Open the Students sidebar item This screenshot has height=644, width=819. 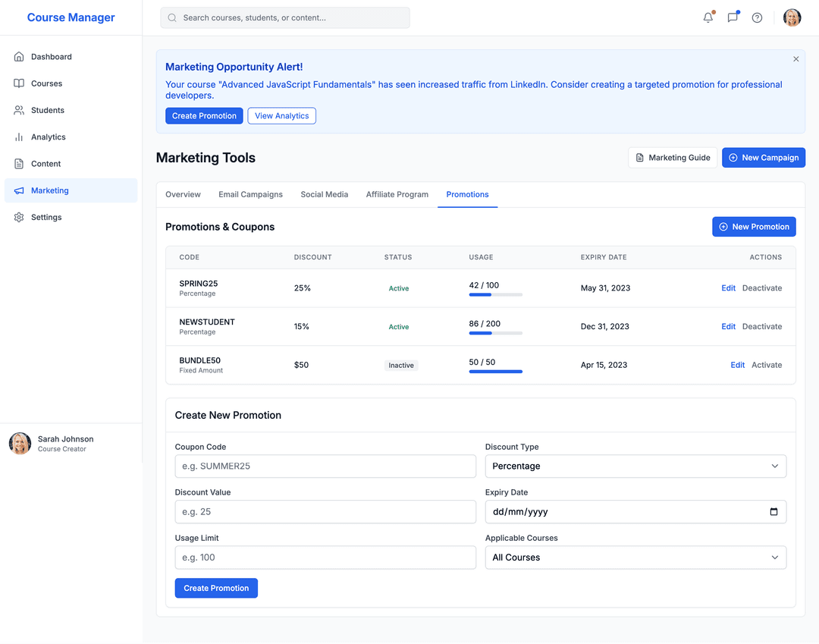pos(47,110)
